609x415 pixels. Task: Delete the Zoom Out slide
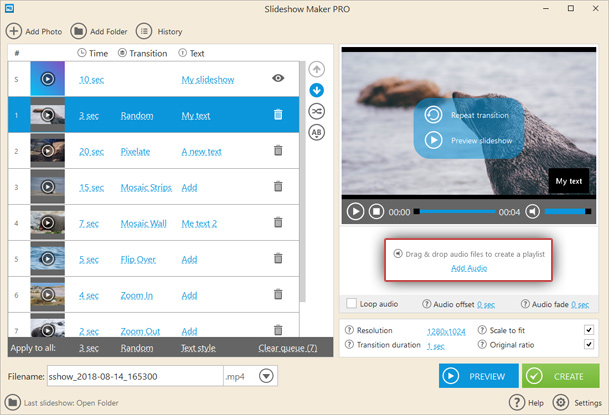coord(278,330)
